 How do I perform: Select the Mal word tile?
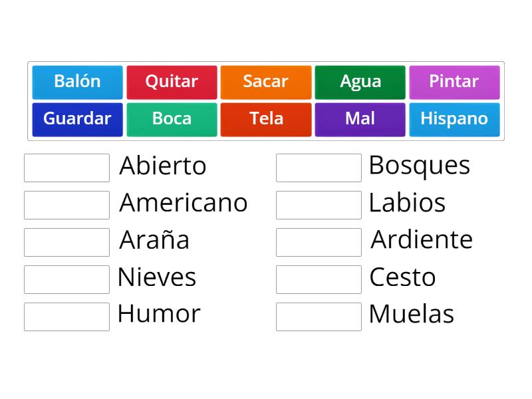(360, 119)
